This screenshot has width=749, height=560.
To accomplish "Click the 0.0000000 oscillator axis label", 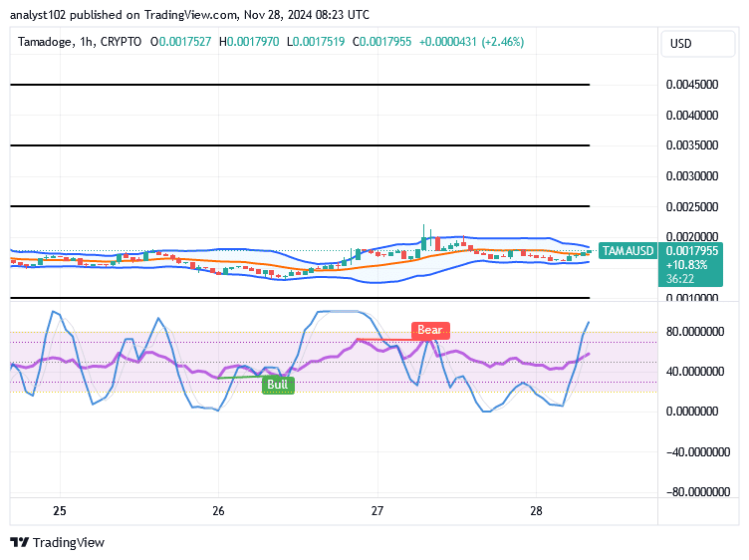I will pyautogui.click(x=692, y=412).
